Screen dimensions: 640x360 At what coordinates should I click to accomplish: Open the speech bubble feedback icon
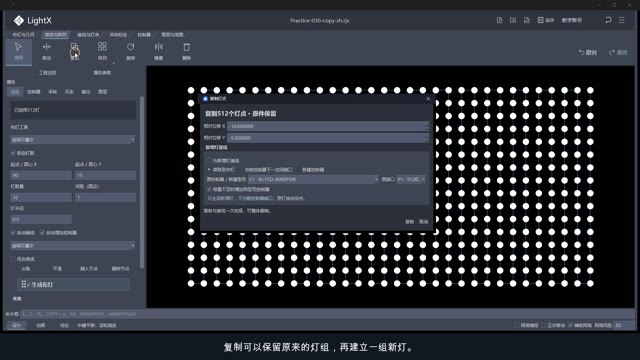[x=608, y=20]
